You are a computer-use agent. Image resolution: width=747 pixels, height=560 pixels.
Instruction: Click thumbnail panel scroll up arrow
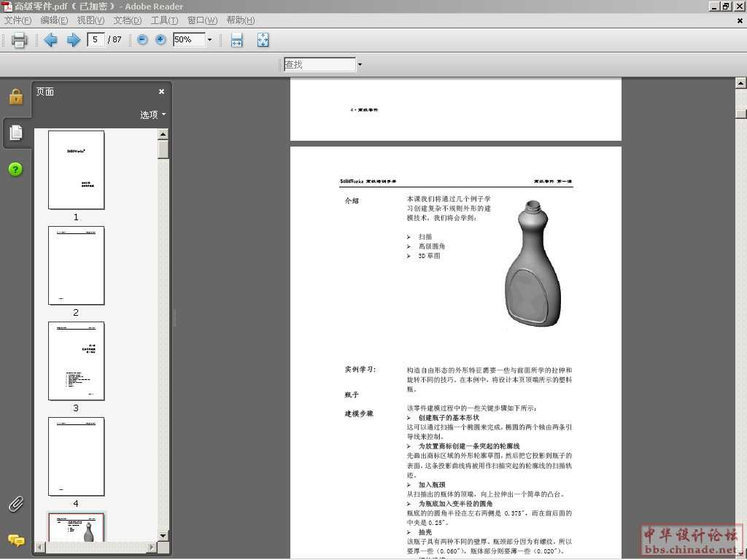pyautogui.click(x=163, y=134)
